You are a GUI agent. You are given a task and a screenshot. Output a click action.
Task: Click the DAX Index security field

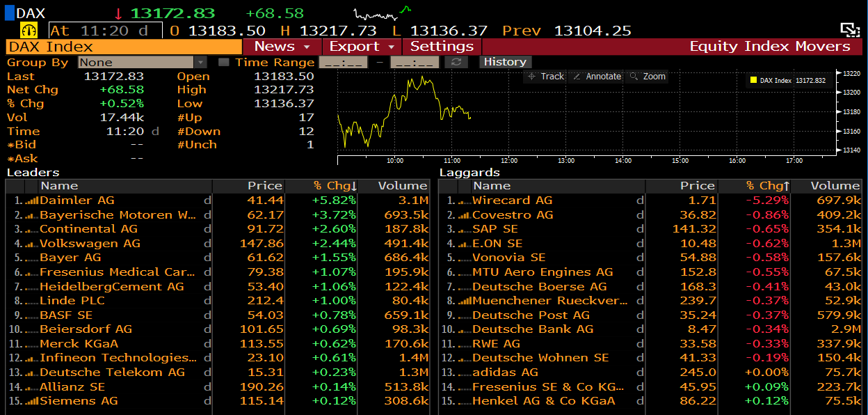pyautogui.click(x=123, y=47)
